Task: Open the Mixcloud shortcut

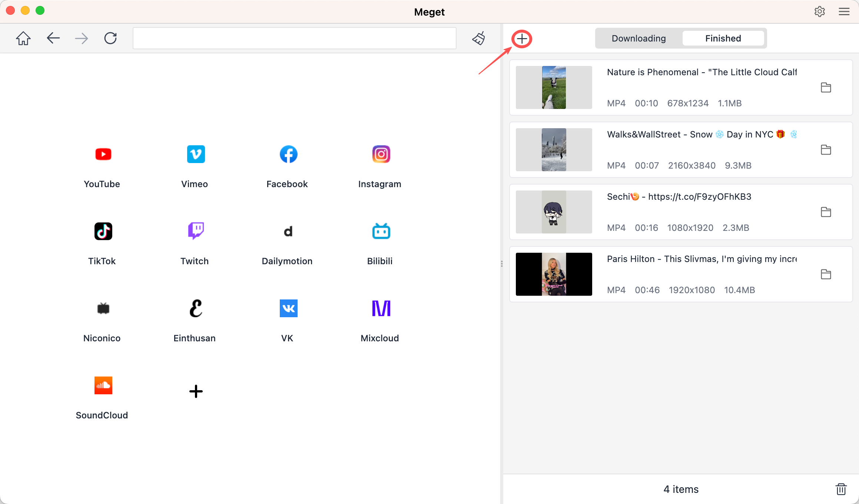Action: [379, 308]
